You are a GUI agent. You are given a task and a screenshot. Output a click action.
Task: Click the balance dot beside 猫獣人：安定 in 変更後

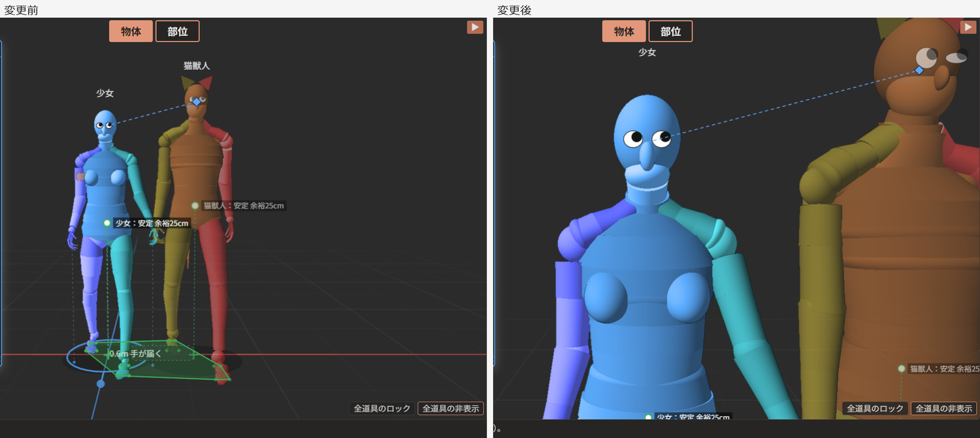902,369
